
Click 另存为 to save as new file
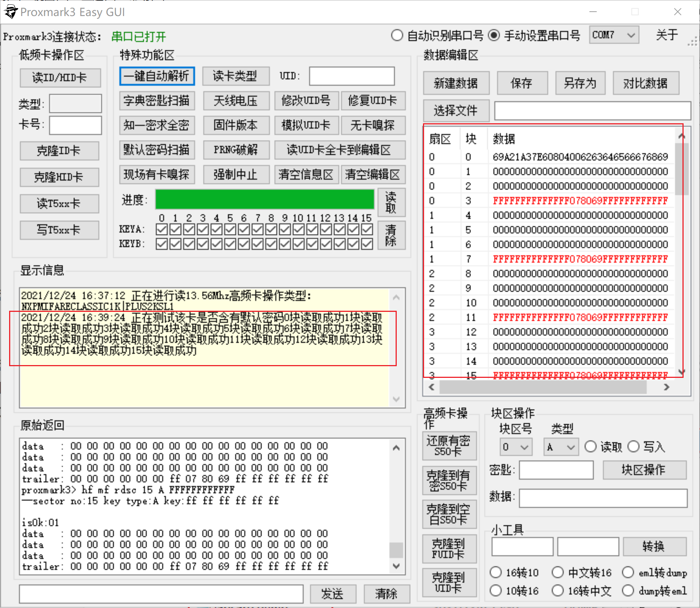pos(580,83)
